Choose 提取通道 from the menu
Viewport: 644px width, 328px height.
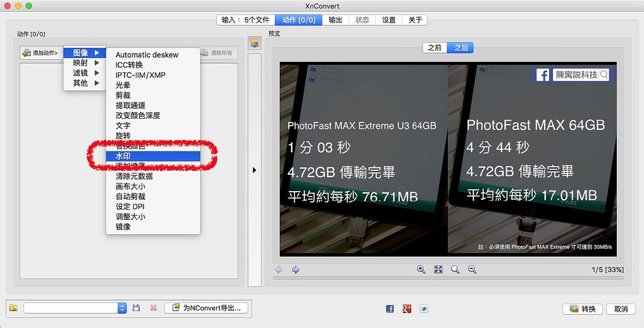pyautogui.click(x=153, y=106)
